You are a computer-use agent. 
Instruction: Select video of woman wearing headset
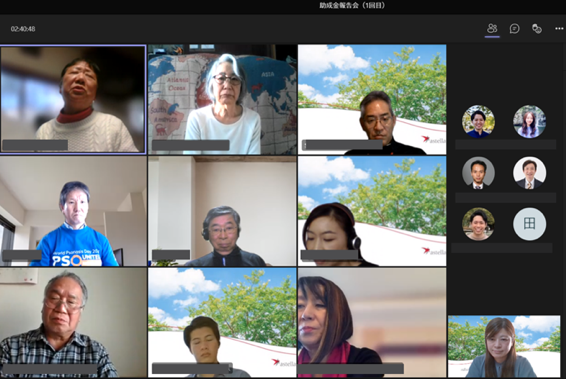372,211
